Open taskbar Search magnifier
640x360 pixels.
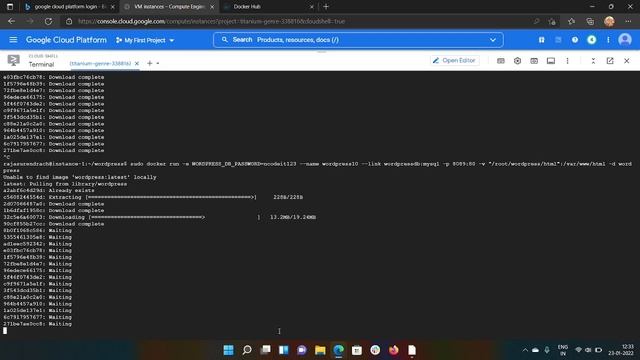click(247, 350)
